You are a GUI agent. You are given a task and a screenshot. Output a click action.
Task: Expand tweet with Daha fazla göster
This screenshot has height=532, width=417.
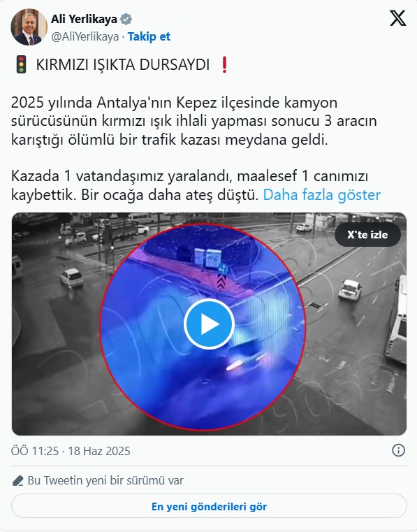pos(322,195)
